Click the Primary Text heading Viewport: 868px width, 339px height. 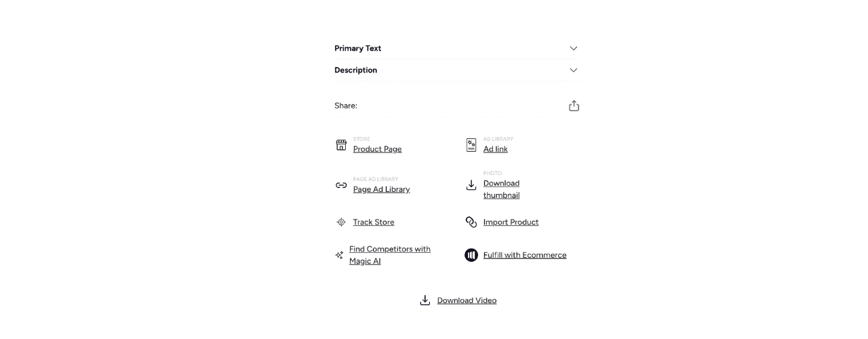[x=357, y=48]
